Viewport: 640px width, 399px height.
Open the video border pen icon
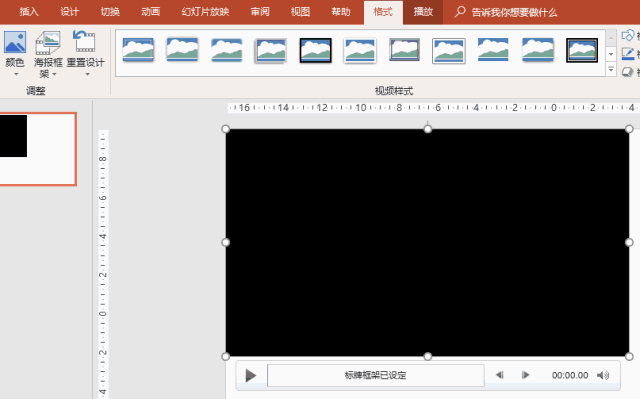pos(628,54)
